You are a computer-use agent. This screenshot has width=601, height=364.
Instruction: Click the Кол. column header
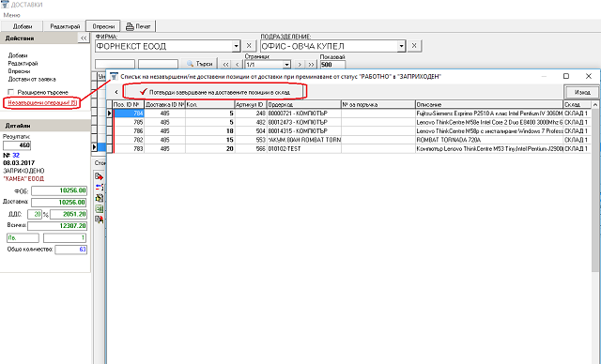click(x=210, y=104)
